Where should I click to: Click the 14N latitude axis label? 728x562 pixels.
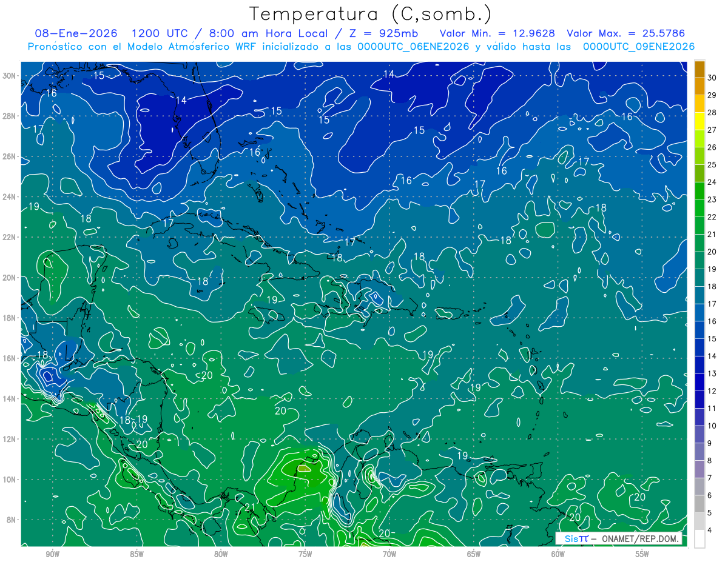pos(10,398)
